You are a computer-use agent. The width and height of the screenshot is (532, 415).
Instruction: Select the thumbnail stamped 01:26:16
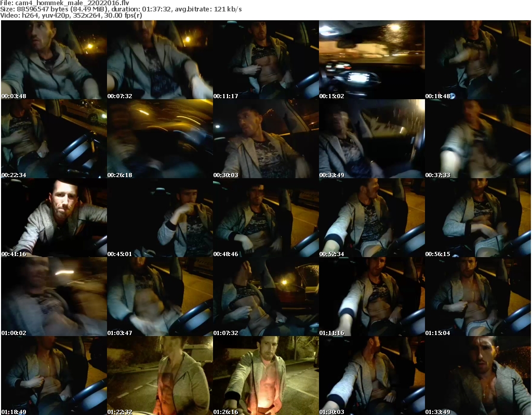coord(265,376)
